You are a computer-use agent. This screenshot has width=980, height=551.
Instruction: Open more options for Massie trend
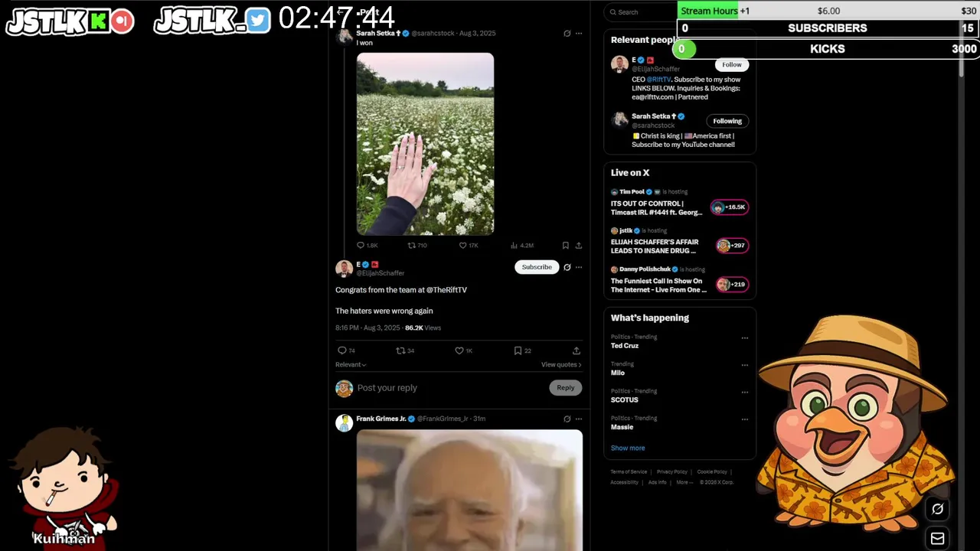point(744,419)
